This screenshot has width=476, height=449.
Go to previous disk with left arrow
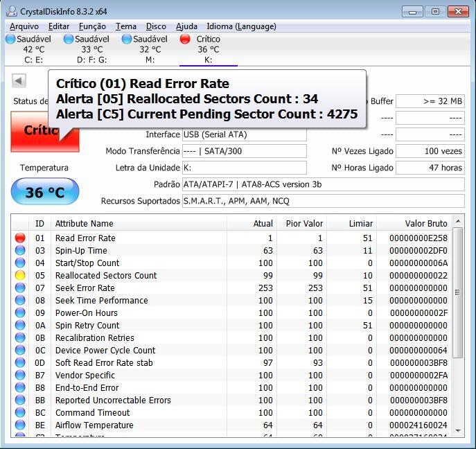click(19, 81)
